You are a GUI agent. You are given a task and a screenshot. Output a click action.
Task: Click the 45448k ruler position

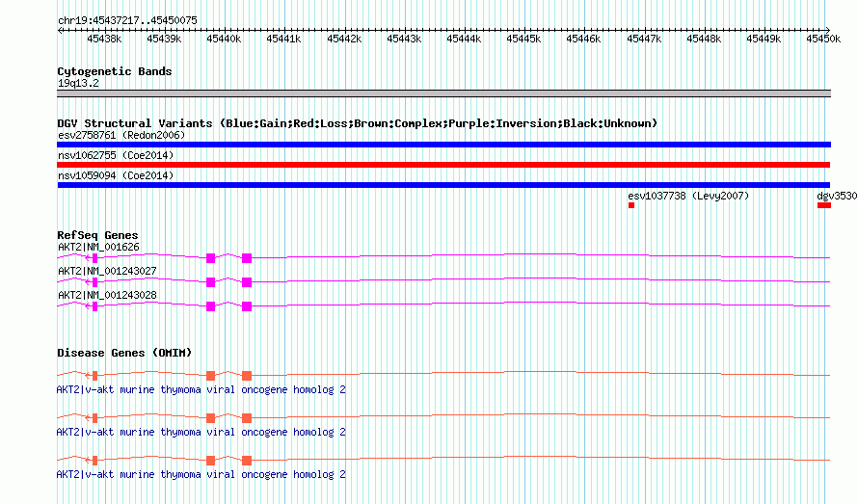[x=704, y=39]
